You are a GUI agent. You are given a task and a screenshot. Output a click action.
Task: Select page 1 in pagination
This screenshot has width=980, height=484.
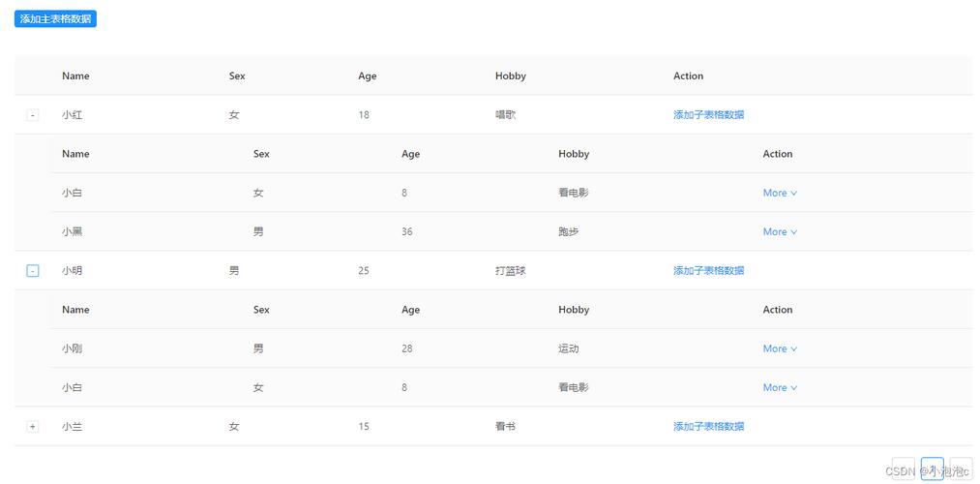[933, 469]
